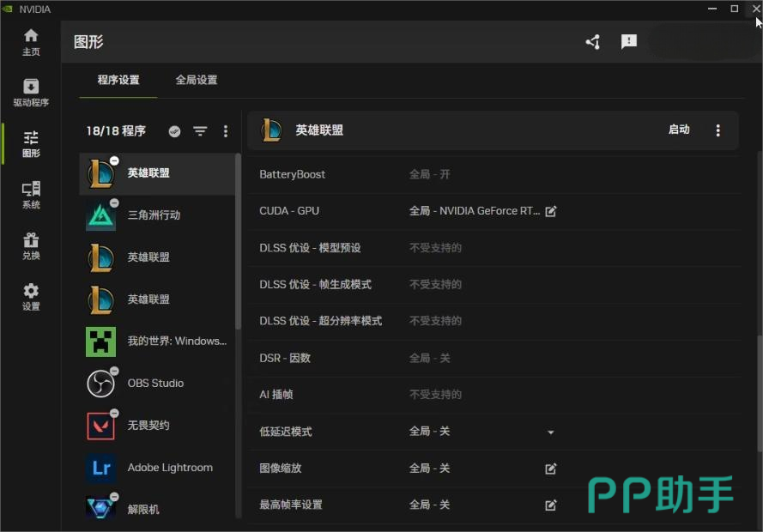Open 设置 settings in the sidebar
Viewport: 763px width, 532px height.
pyautogui.click(x=31, y=297)
